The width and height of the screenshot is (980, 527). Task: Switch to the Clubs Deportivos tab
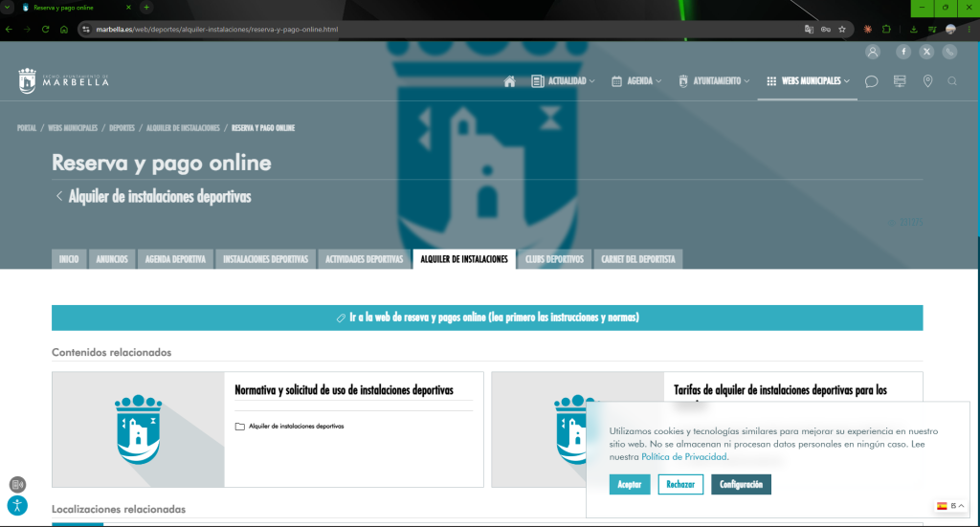tap(554, 259)
